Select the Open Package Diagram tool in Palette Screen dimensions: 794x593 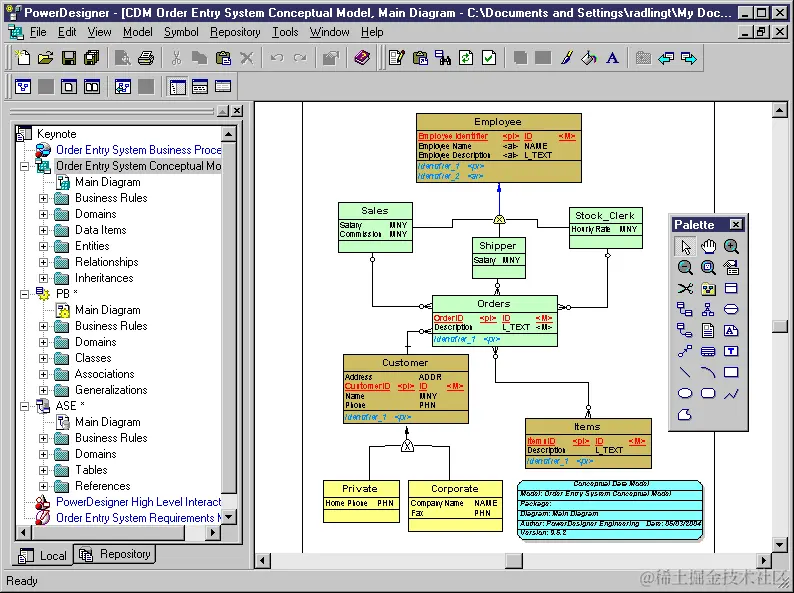[708, 267]
